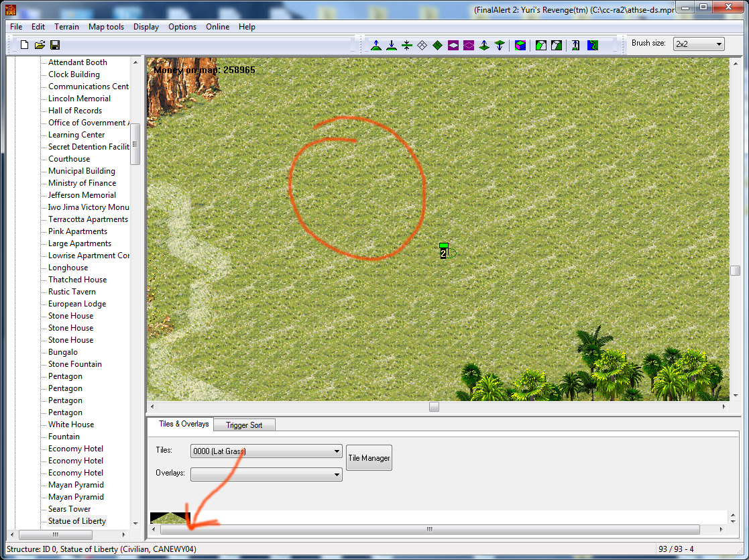Open a map file with the folder icon

point(40,45)
